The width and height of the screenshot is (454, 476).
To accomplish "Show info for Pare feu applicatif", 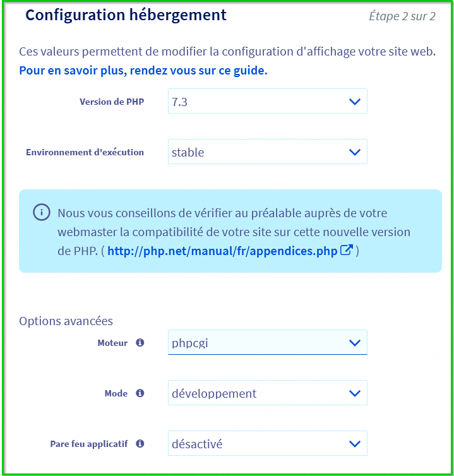I will tap(140, 444).
